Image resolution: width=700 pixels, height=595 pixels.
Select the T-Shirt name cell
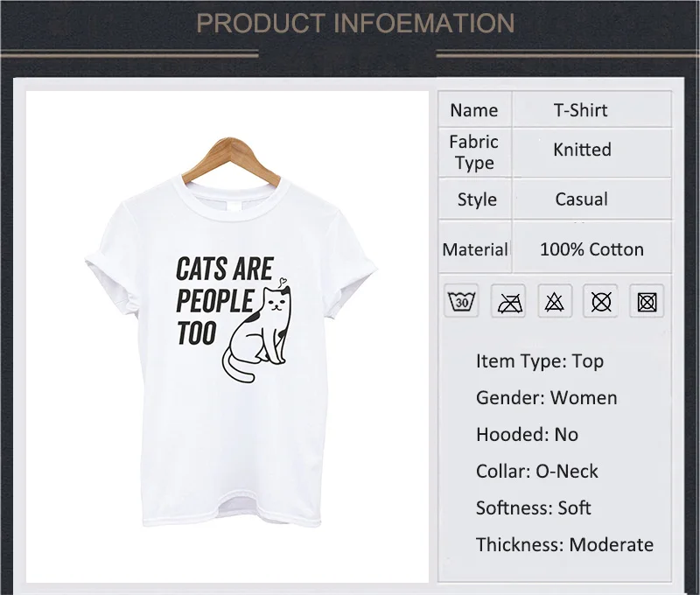tap(592, 109)
